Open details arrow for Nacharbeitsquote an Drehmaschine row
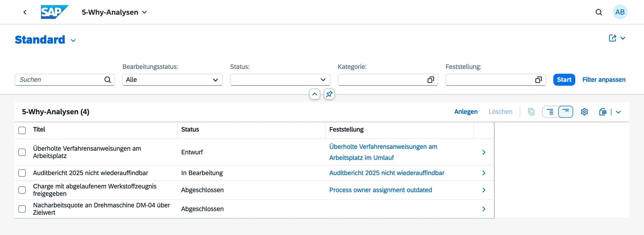 pyautogui.click(x=484, y=209)
